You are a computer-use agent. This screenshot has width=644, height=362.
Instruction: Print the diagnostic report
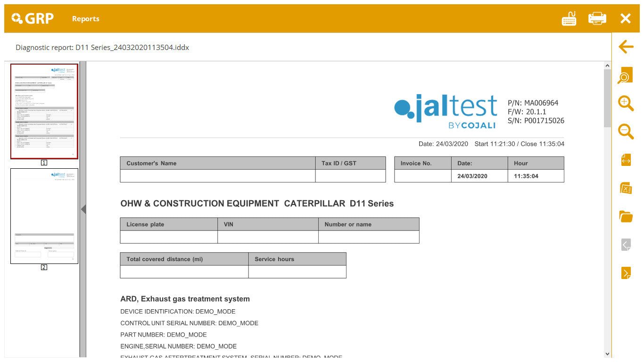597,18
